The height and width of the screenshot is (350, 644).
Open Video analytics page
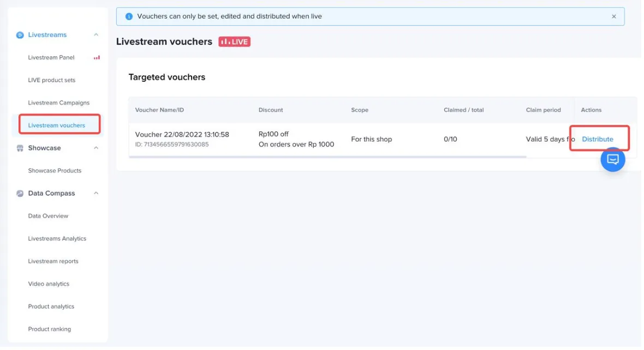(49, 285)
